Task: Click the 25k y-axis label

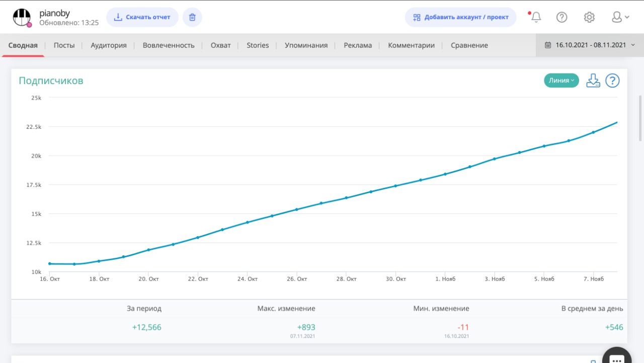Action: point(36,98)
